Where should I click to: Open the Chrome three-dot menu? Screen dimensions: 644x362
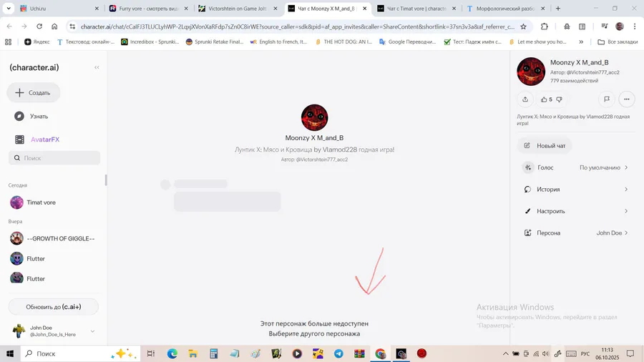pos(635,26)
